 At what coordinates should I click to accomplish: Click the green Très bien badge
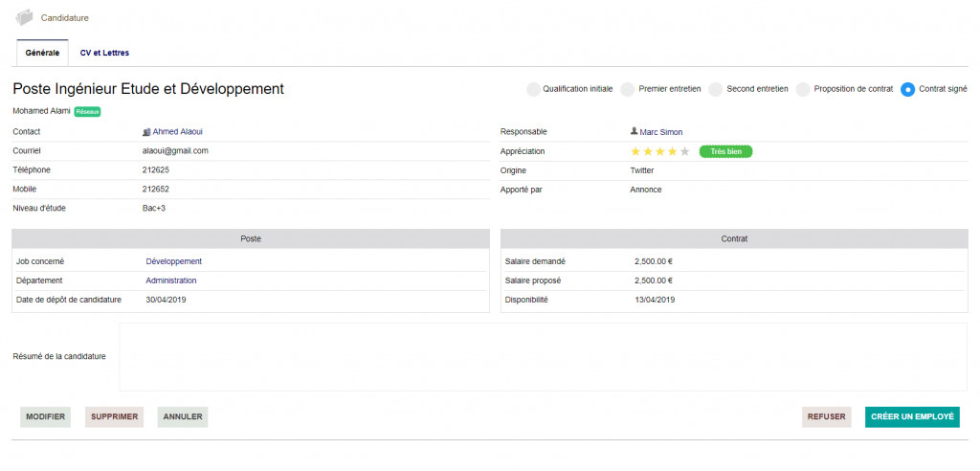pos(725,151)
